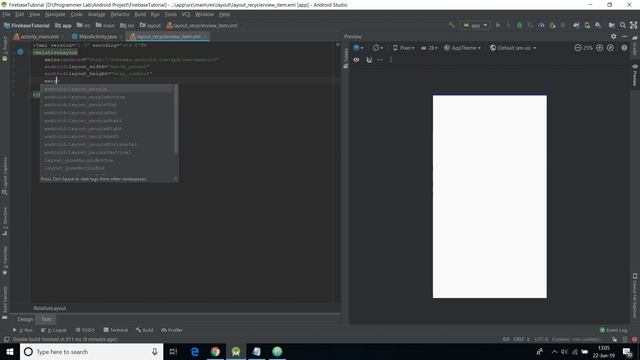
Task: Open the TODO tool window
Action: coord(85,330)
